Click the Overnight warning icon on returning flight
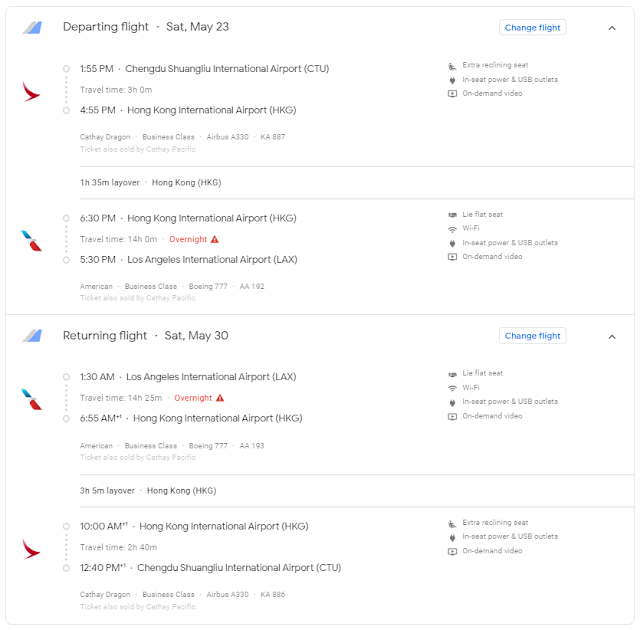Image resolution: width=640 pixels, height=630 pixels. 220,398
